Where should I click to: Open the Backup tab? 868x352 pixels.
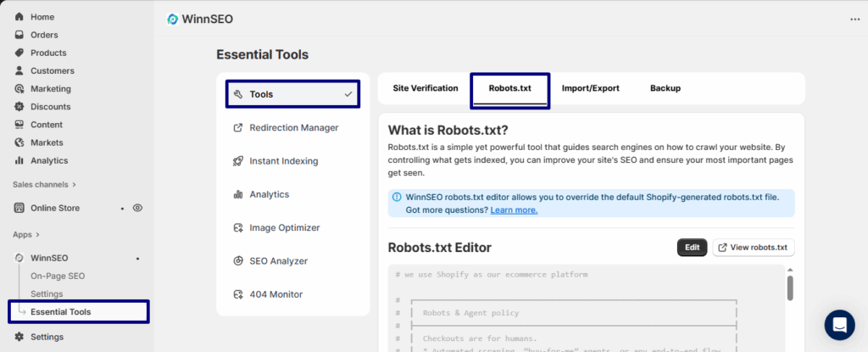click(665, 88)
